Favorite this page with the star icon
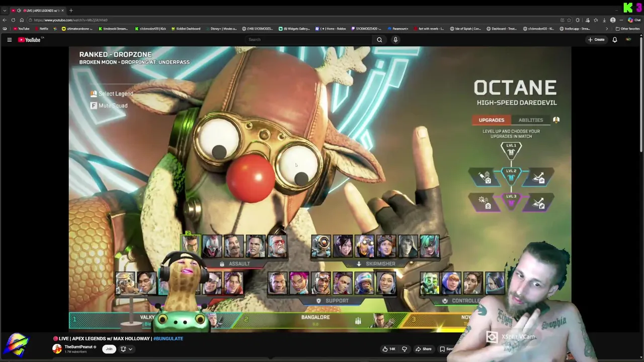The height and width of the screenshot is (362, 644). (x=570, y=20)
